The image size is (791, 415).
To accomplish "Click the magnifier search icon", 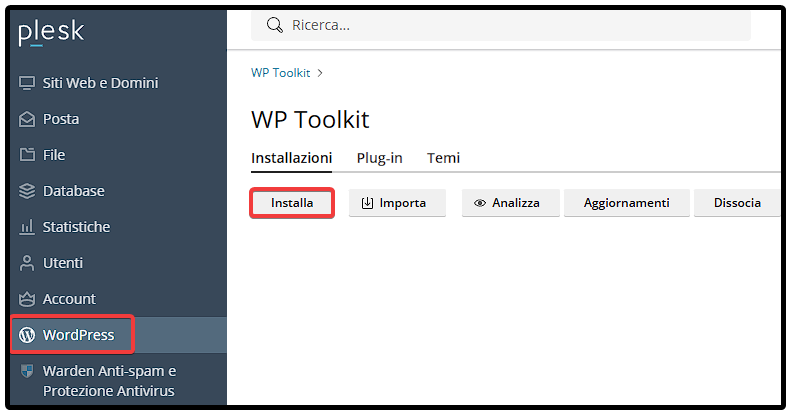I will [x=274, y=25].
